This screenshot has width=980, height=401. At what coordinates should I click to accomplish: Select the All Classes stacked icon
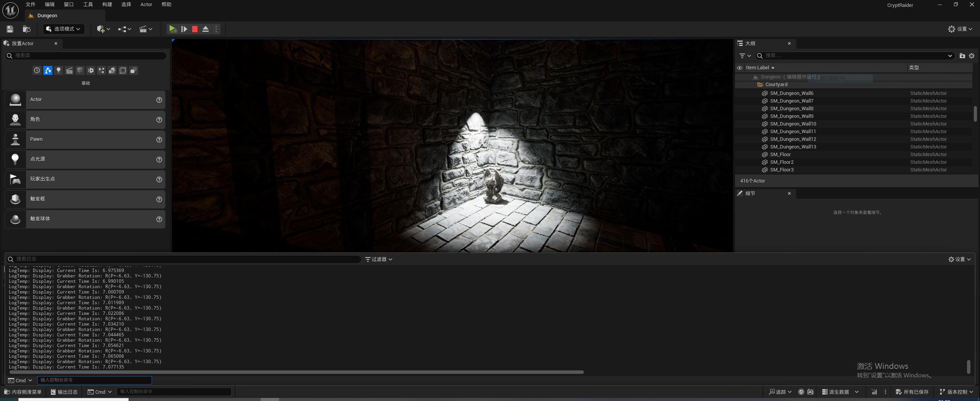pos(134,70)
